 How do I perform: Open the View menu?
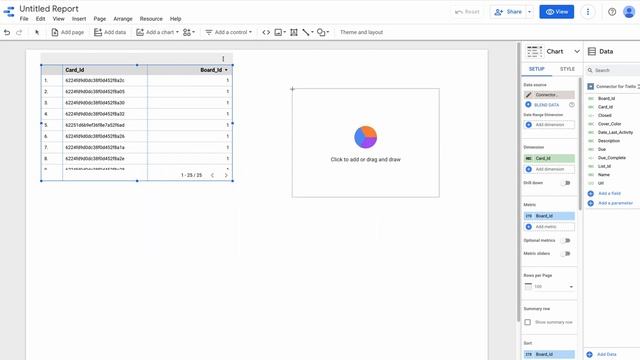coord(58,19)
